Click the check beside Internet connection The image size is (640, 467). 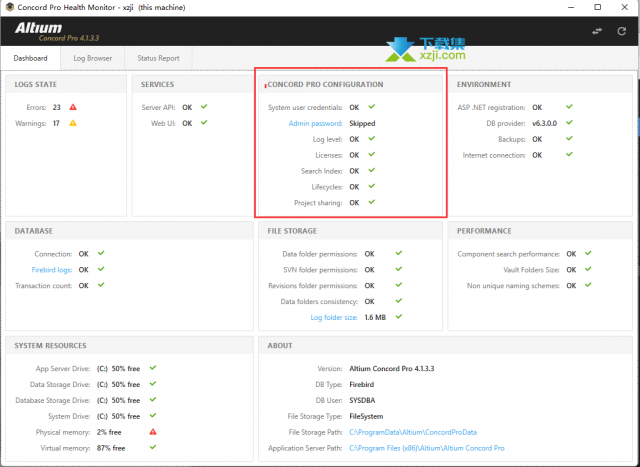tap(569, 154)
